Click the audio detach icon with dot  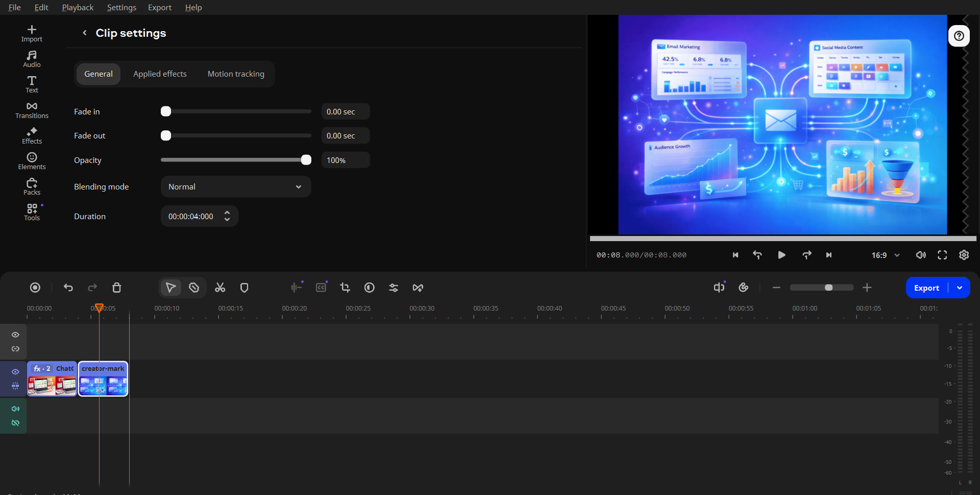pos(719,288)
